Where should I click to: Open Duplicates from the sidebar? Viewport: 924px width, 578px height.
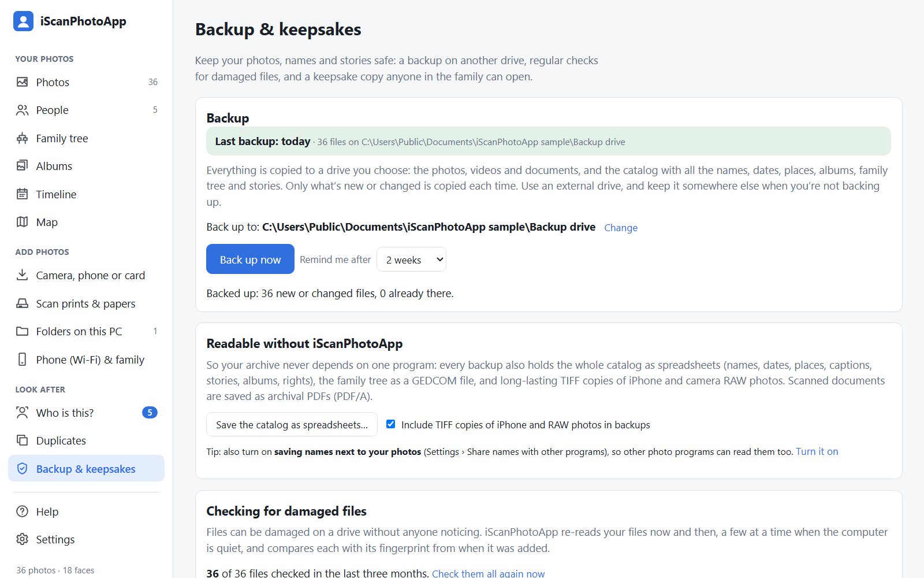(87, 440)
